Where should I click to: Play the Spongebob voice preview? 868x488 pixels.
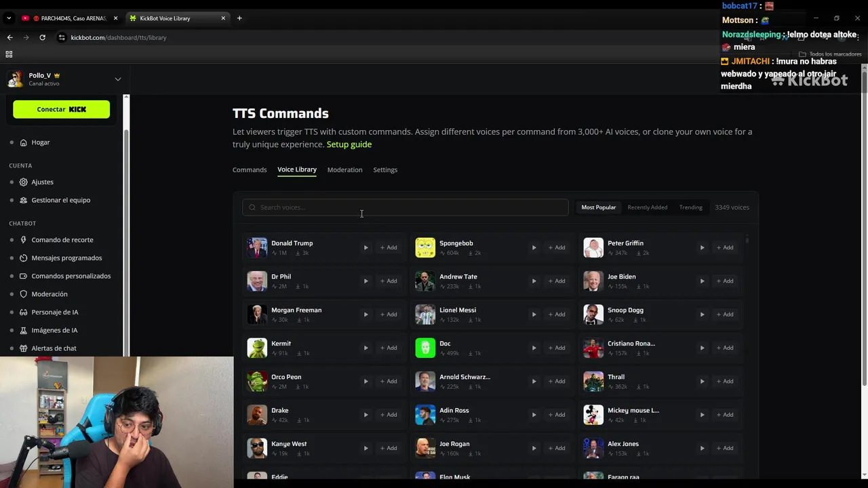click(534, 247)
